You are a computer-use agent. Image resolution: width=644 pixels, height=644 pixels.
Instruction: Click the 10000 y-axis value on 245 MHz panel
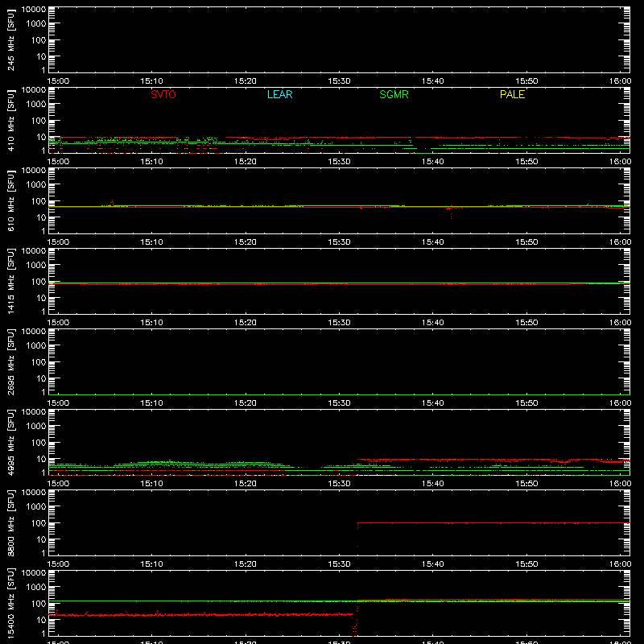[x=34, y=10]
